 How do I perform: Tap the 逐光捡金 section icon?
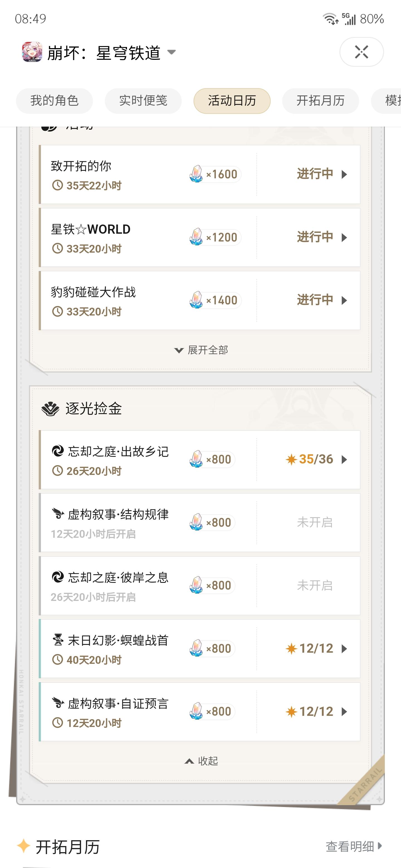coord(50,409)
